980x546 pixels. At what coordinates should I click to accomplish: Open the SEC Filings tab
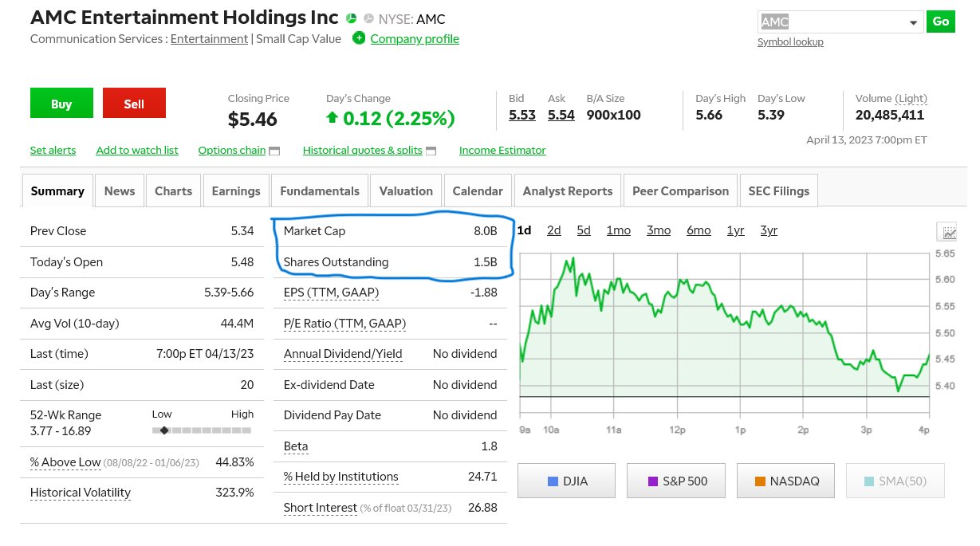point(778,191)
